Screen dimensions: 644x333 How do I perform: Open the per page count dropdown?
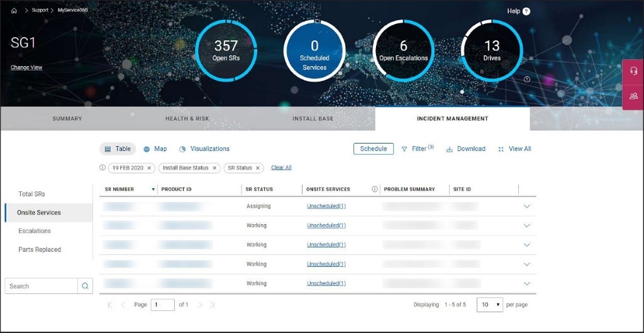(490, 305)
